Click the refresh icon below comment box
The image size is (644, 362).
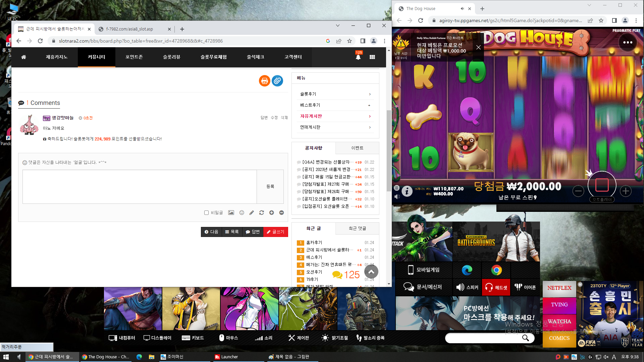pyautogui.click(x=262, y=213)
